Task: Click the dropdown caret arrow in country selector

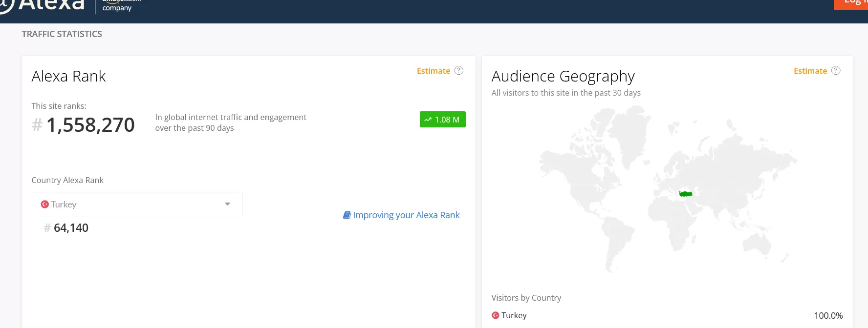Action: [227, 204]
